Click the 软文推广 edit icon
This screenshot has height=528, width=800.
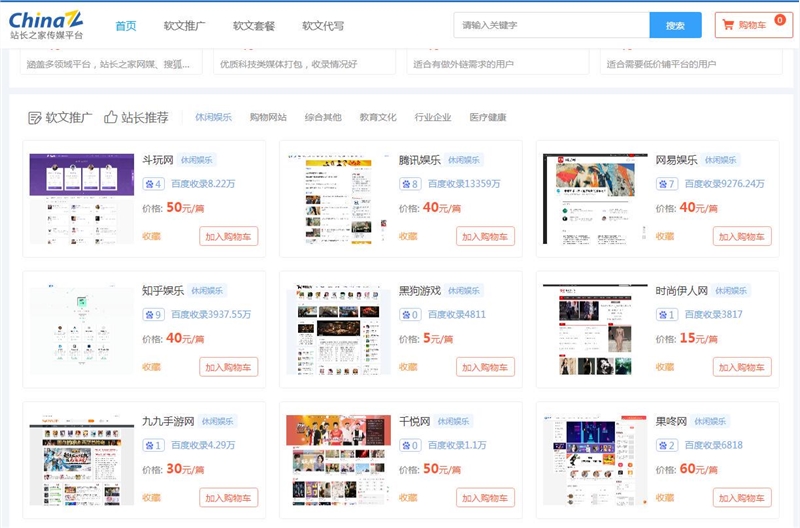coord(35,118)
